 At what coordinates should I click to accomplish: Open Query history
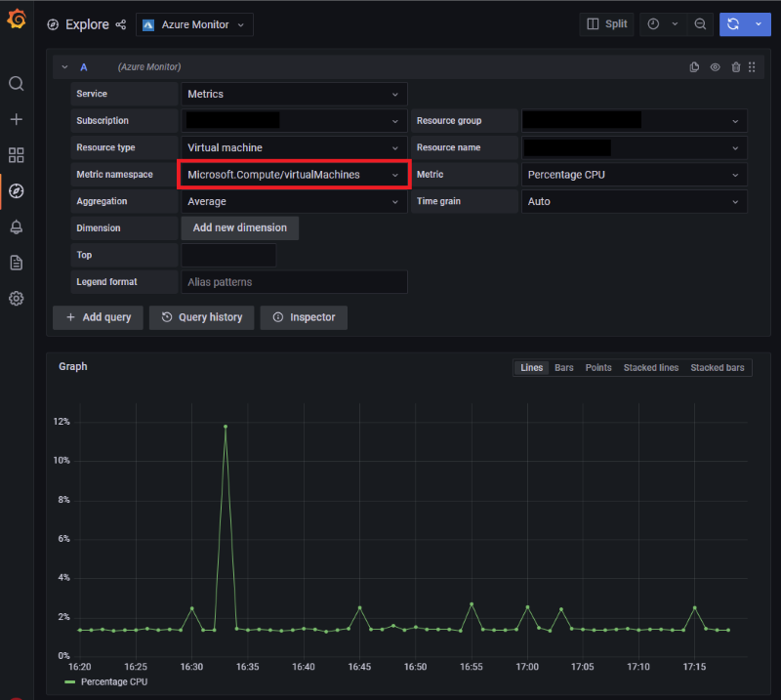(x=202, y=317)
